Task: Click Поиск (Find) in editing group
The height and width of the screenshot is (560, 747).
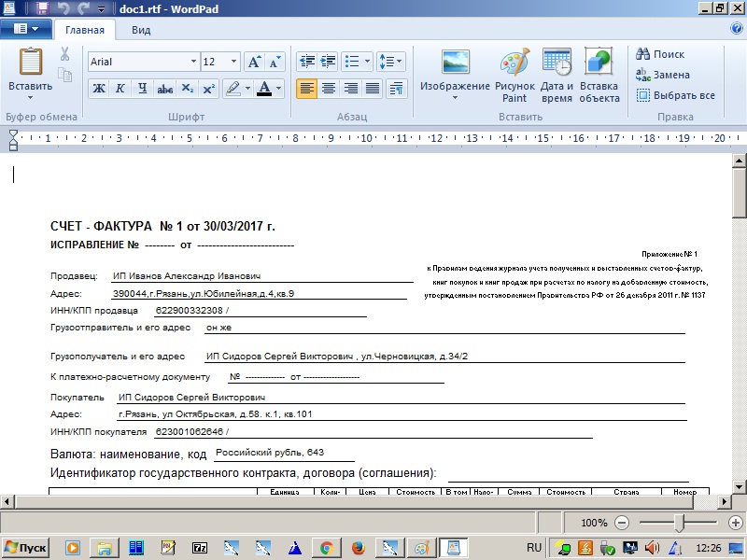Action: 661,54
